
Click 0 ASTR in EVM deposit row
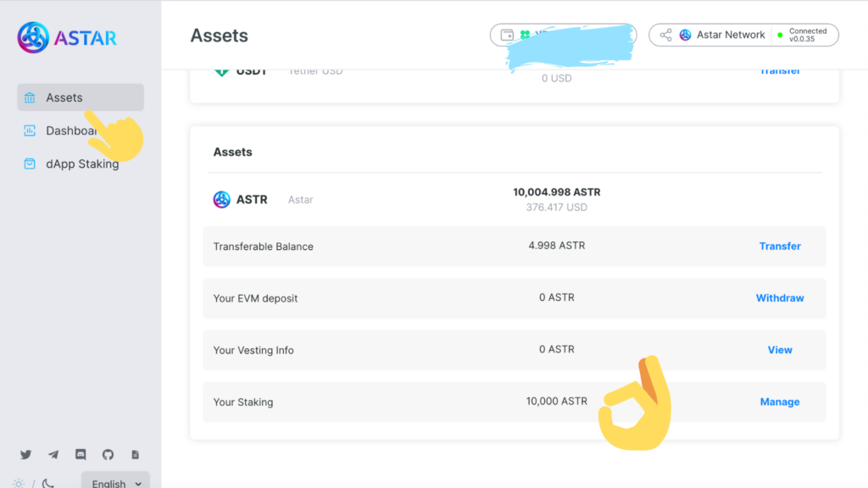tap(556, 297)
